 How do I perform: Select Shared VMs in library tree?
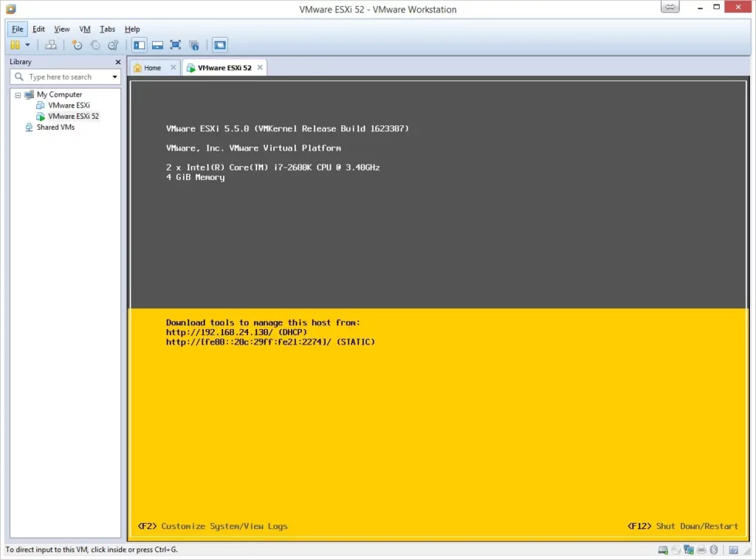tap(55, 127)
